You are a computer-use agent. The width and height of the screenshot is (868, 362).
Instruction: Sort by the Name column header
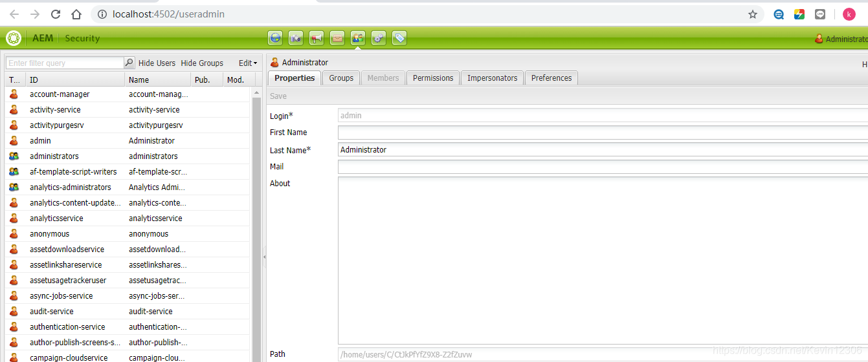pyautogui.click(x=158, y=80)
